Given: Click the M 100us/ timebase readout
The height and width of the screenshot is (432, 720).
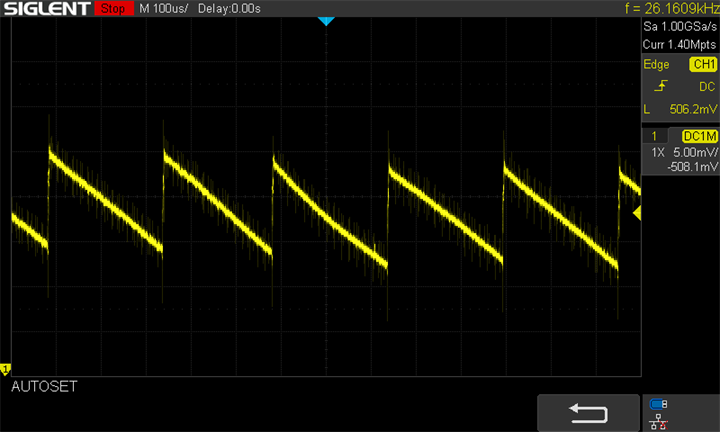Looking at the screenshot, I should tap(163, 8).
